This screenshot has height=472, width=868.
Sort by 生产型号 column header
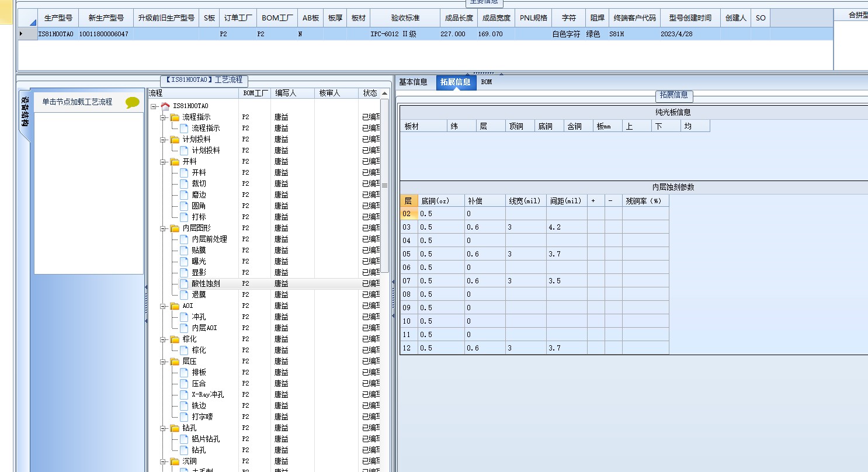58,18
